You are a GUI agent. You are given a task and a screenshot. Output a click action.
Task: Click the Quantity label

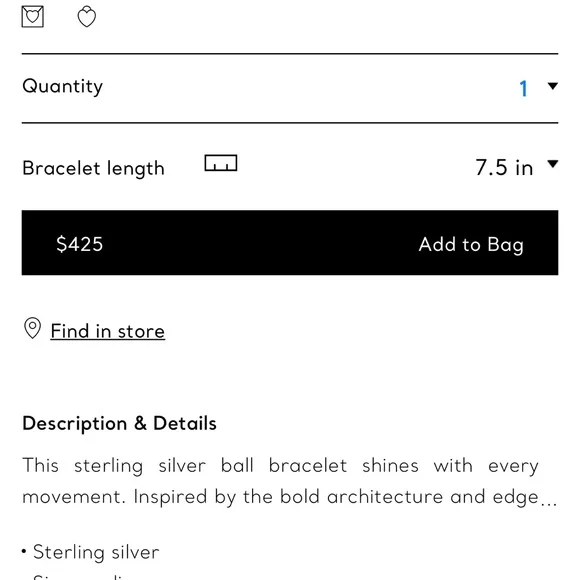coord(63,87)
